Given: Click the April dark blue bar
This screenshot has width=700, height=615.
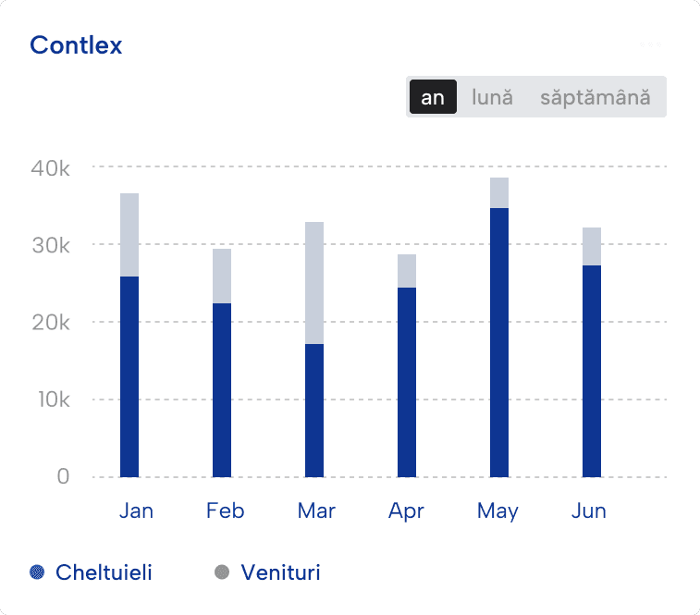Looking at the screenshot, I should pyautogui.click(x=407, y=382).
